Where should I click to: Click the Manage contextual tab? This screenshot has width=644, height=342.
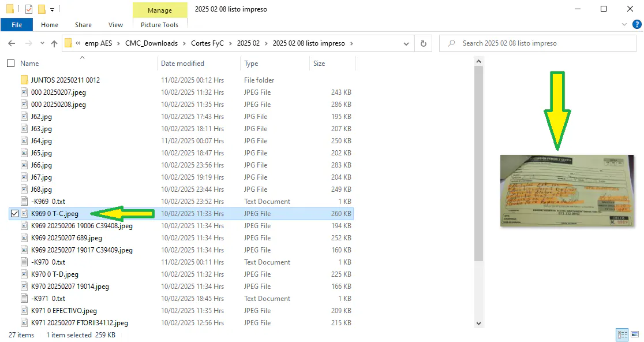tap(160, 10)
